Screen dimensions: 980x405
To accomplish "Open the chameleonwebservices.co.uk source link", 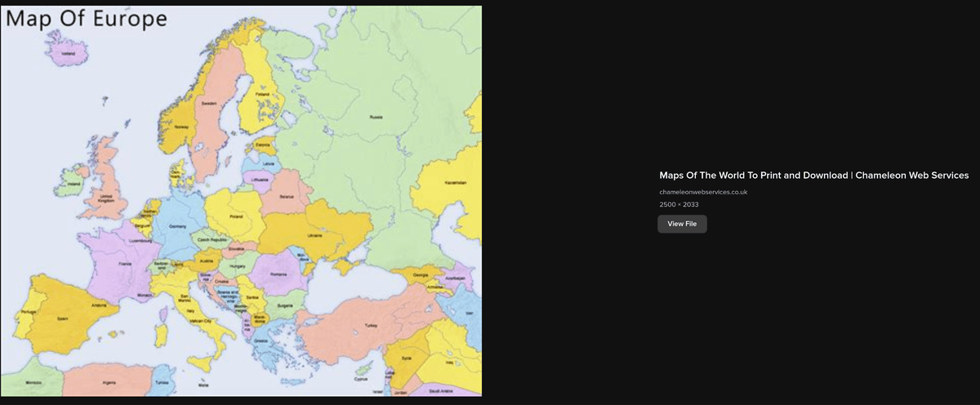I will coord(703,192).
